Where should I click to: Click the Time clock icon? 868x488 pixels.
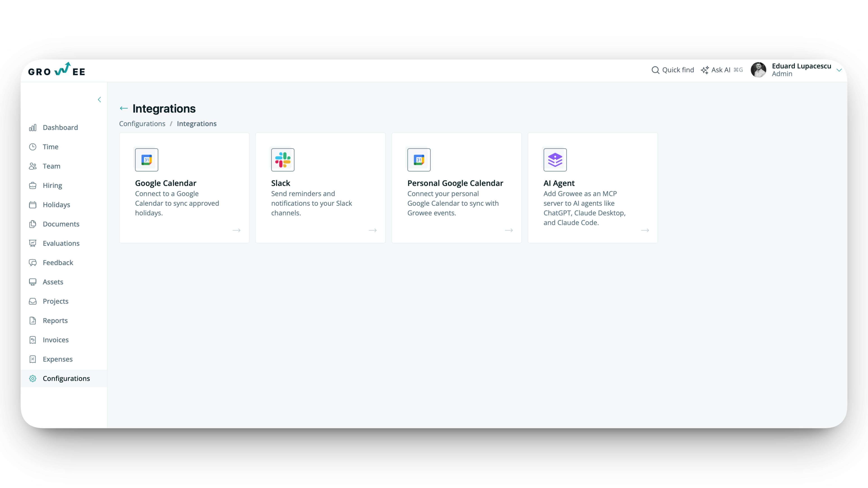tap(33, 147)
